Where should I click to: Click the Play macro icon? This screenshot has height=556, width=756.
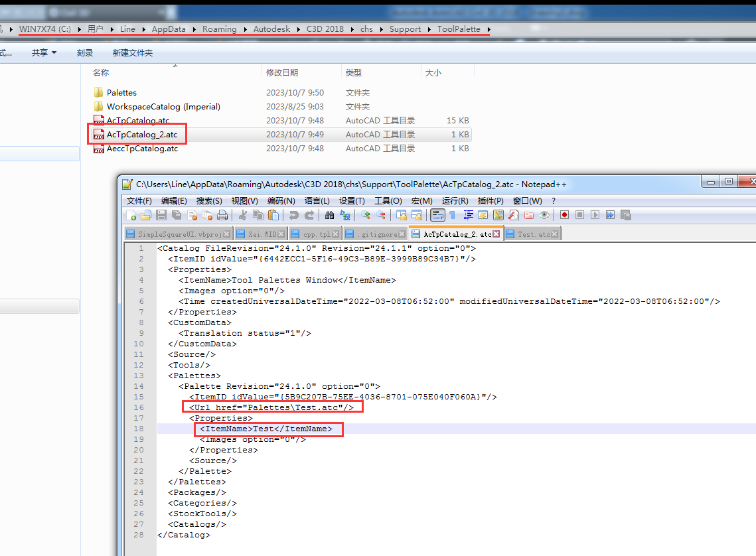coord(595,215)
